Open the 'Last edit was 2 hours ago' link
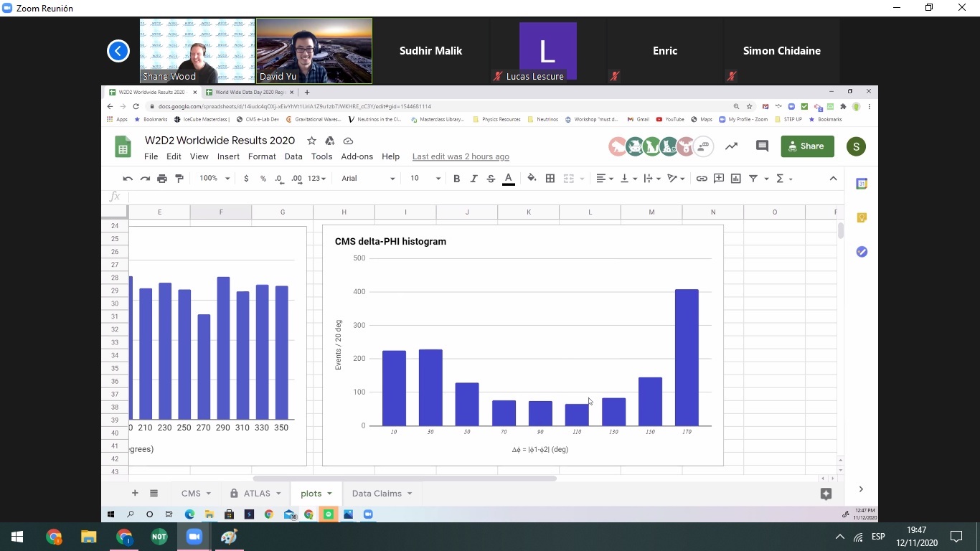This screenshot has height=551, width=980. click(461, 156)
